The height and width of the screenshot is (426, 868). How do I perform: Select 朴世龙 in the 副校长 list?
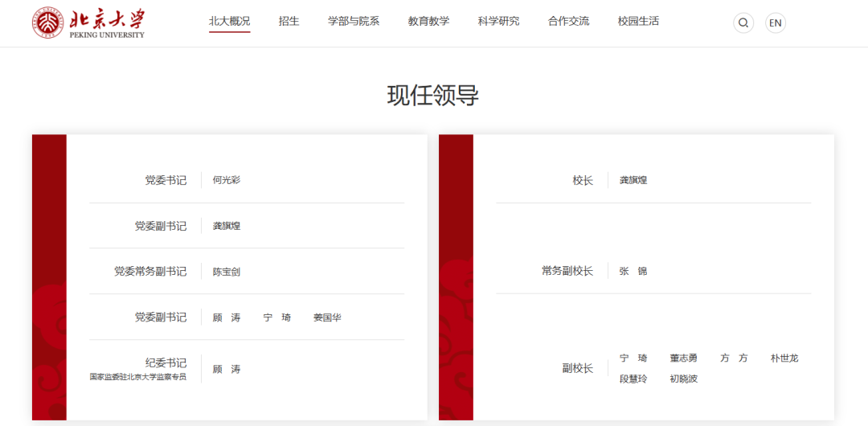tap(784, 358)
